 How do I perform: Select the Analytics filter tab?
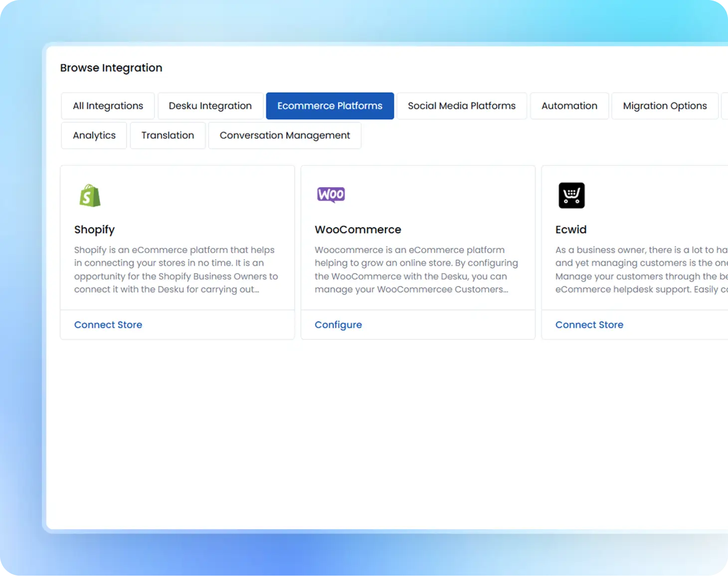tap(94, 136)
